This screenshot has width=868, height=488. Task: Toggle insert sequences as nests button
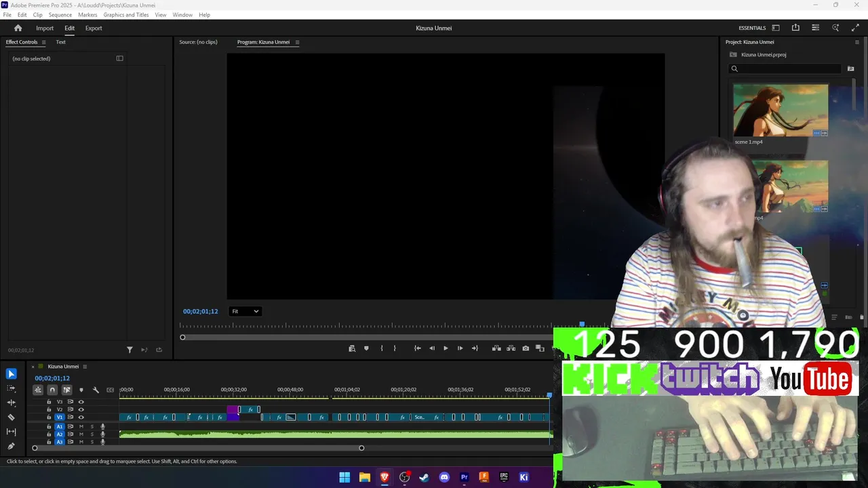pos(38,390)
